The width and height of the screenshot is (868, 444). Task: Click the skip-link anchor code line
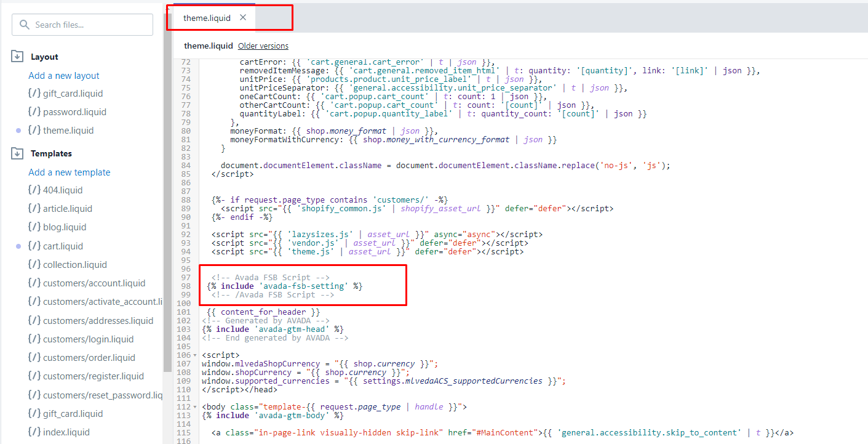(503, 433)
